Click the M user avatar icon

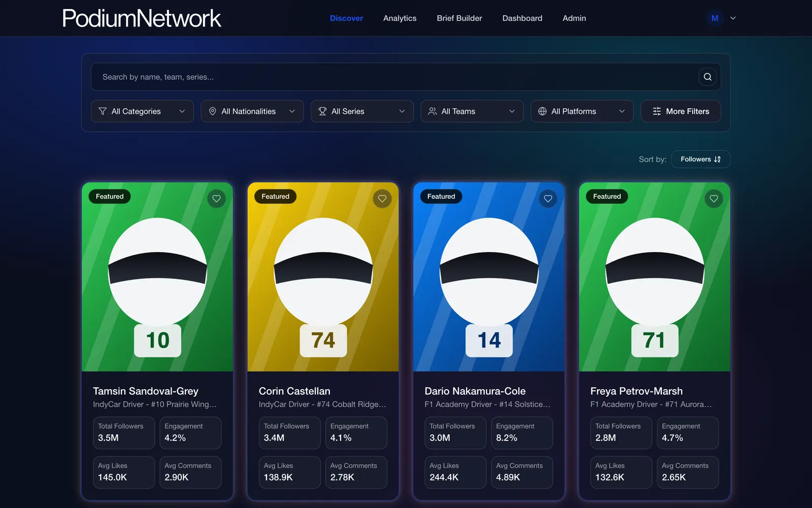pos(715,18)
